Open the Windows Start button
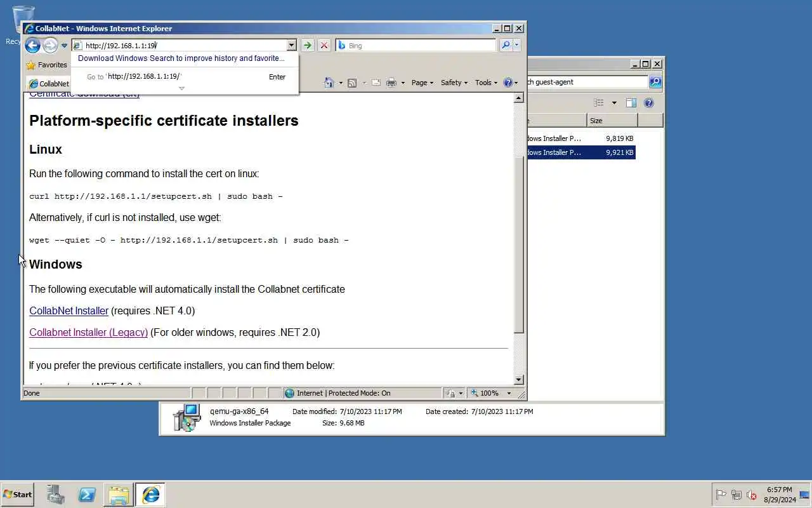Image resolution: width=812 pixels, height=508 pixels. (17, 494)
